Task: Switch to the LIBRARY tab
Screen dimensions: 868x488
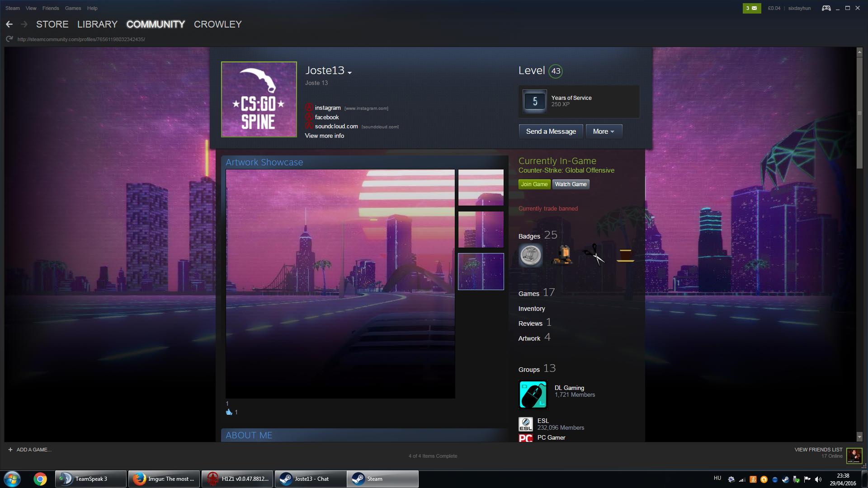Action: (97, 24)
